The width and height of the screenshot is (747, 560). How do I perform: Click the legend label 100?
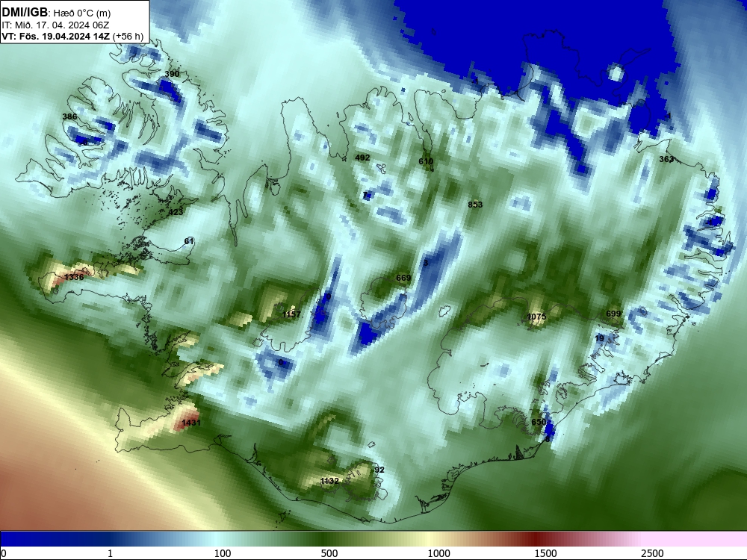[222, 553]
